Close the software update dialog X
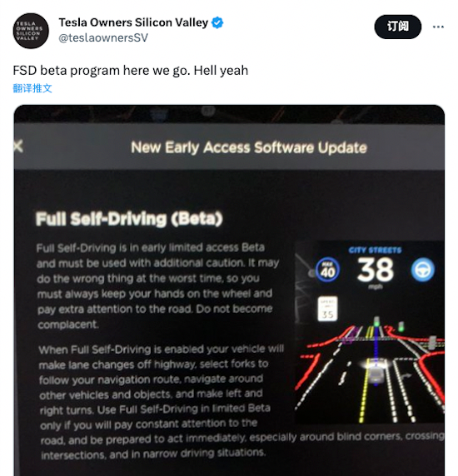Image resolution: width=458 pixels, height=476 pixels. point(18,146)
